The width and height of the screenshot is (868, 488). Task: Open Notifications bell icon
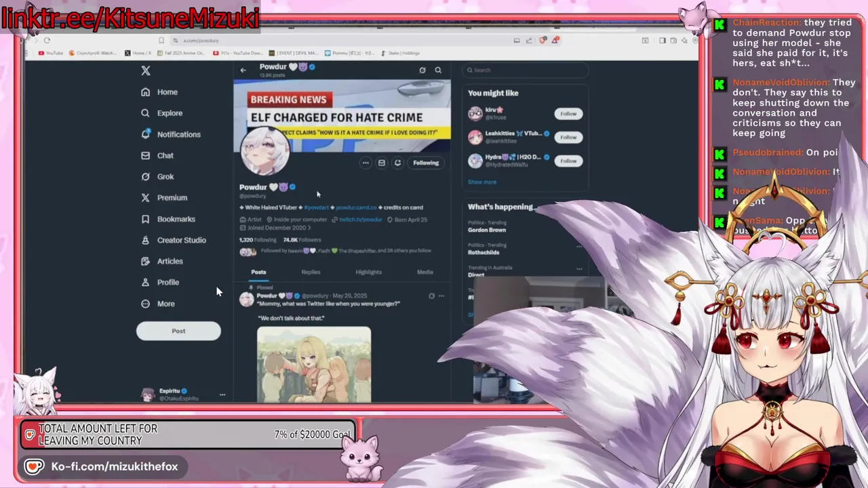coord(145,134)
